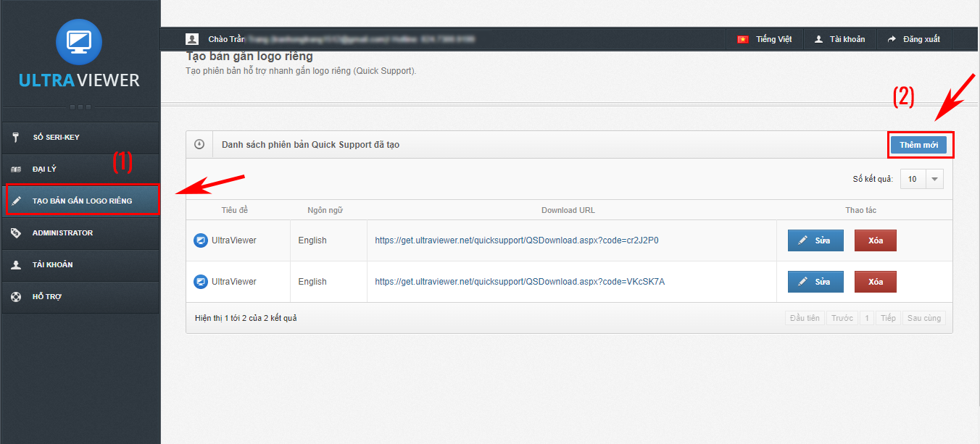Open the Tiếng Việt language selector
The height and width of the screenshot is (444, 980).
(x=765, y=39)
